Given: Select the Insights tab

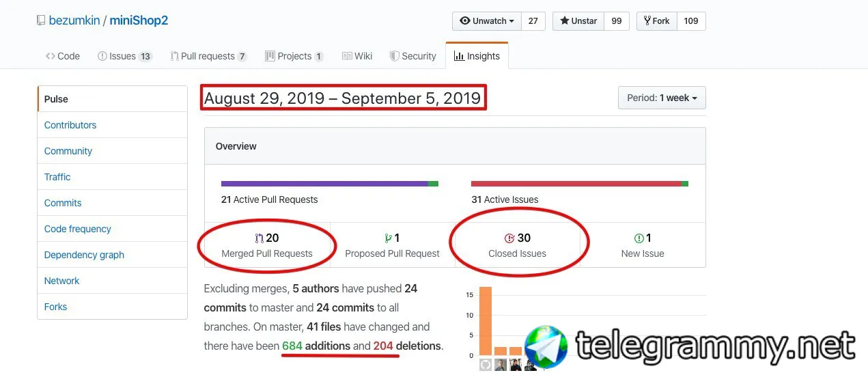Looking at the screenshot, I should [x=477, y=56].
